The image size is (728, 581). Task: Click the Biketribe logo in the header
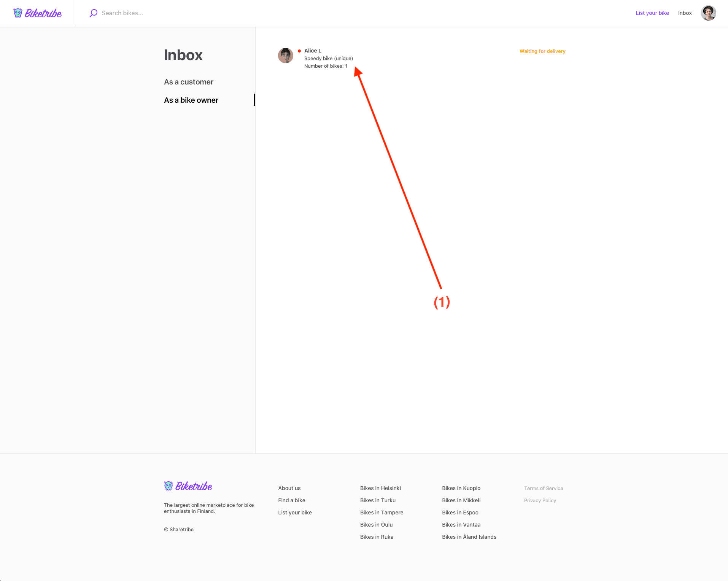pos(38,13)
